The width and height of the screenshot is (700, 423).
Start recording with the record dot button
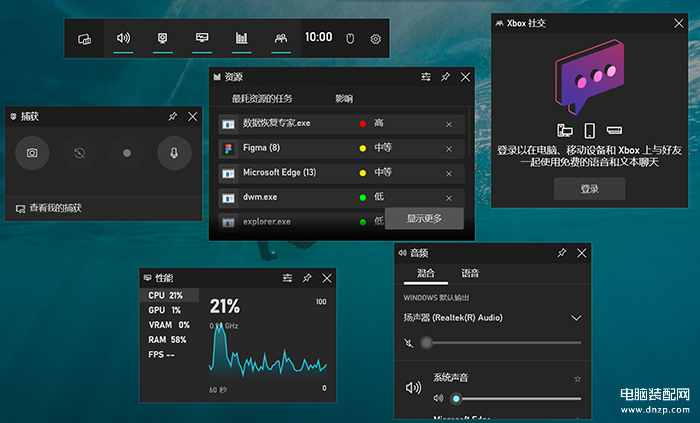(127, 153)
